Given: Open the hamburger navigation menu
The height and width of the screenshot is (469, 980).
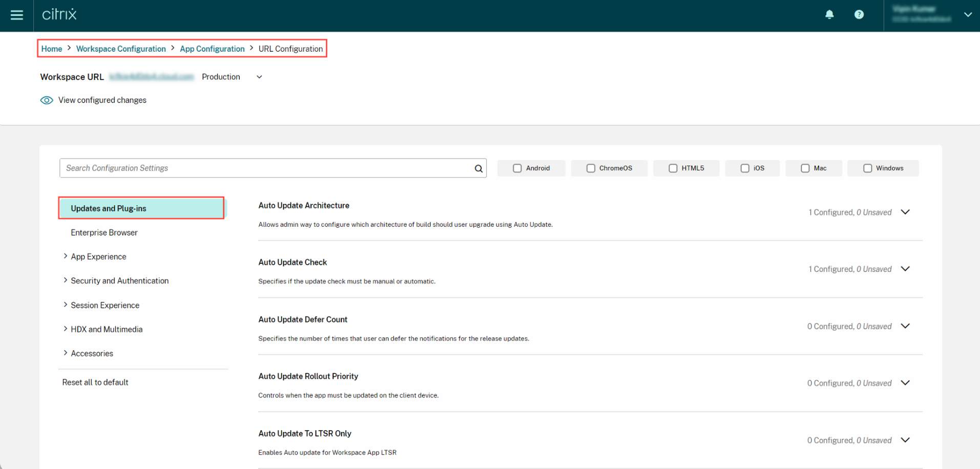Looking at the screenshot, I should [x=17, y=15].
